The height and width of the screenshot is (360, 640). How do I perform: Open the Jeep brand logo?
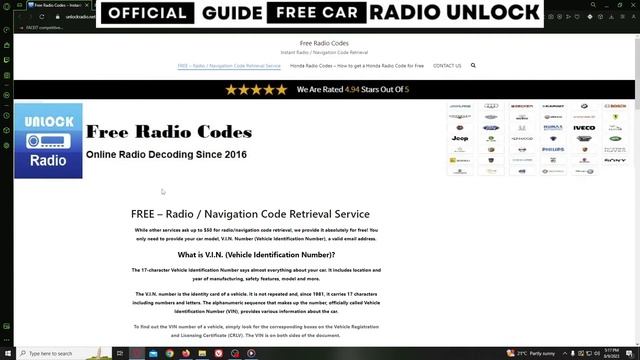[x=460, y=138]
